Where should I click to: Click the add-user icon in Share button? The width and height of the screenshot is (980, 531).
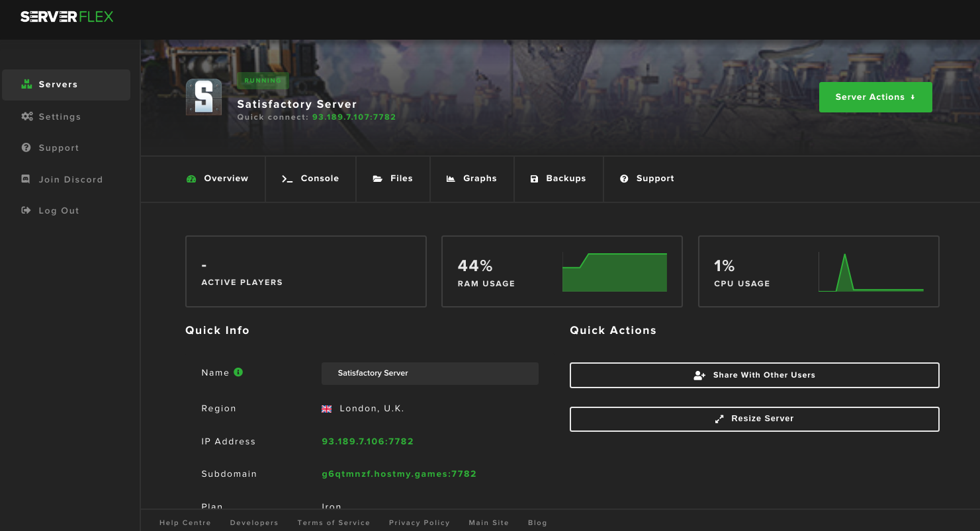pos(699,375)
